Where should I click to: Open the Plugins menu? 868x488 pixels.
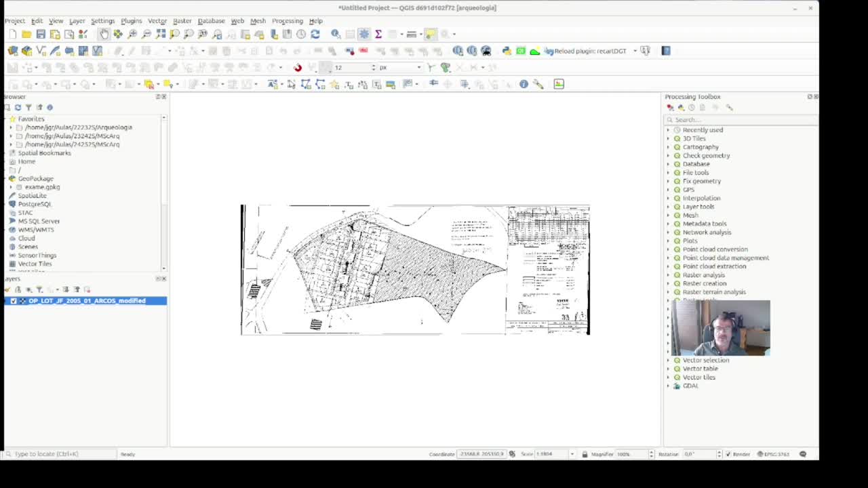pyautogui.click(x=131, y=21)
